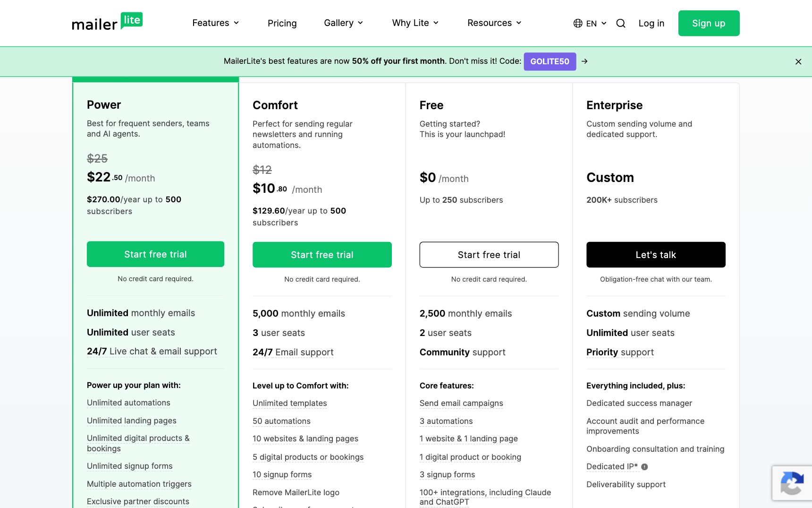Click Unlimited landing pages feature
The height and width of the screenshot is (508, 812).
(132, 421)
